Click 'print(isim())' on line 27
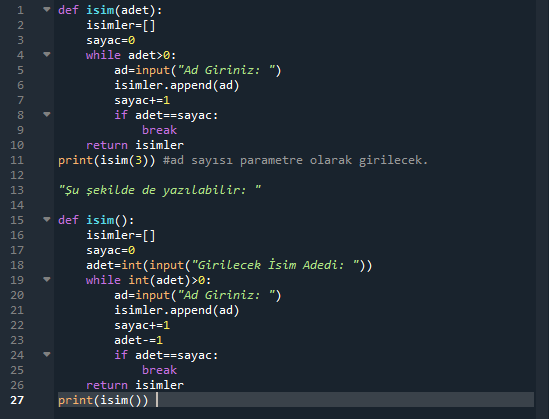Image resolution: width=549 pixels, height=419 pixels. pyautogui.click(x=103, y=400)
